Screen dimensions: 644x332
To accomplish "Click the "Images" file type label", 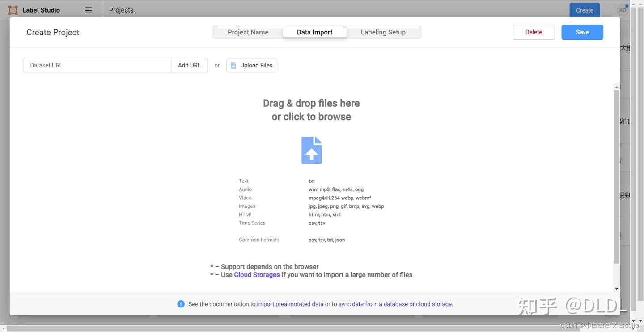I will tap(247, 206).
